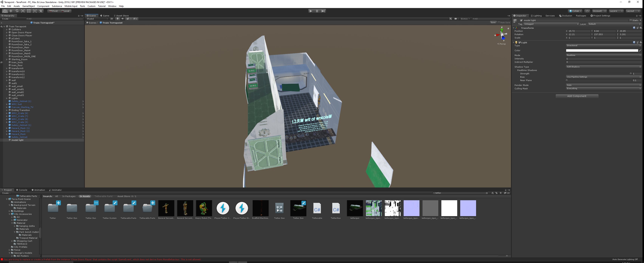The width and height of the screenshot is (644, 263).
Task: Switch to the Lighting tab
Action: [x=536, y=16]
